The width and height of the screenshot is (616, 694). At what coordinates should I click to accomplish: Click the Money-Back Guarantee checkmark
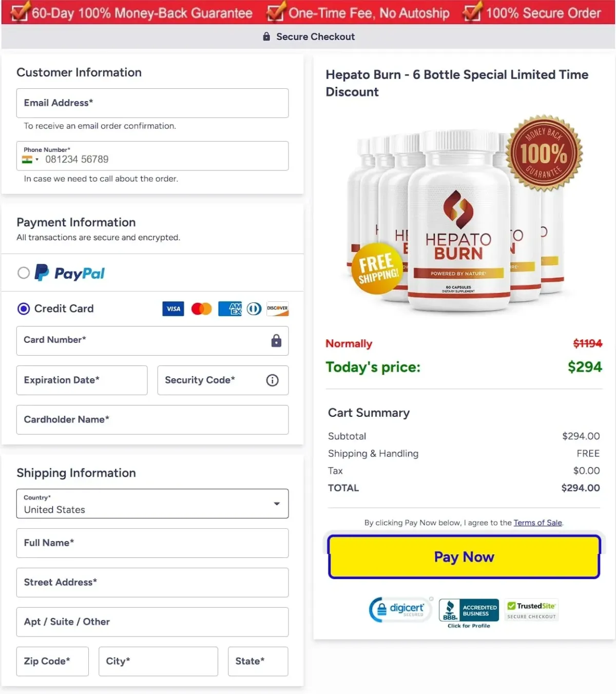[x=20, y=12]
